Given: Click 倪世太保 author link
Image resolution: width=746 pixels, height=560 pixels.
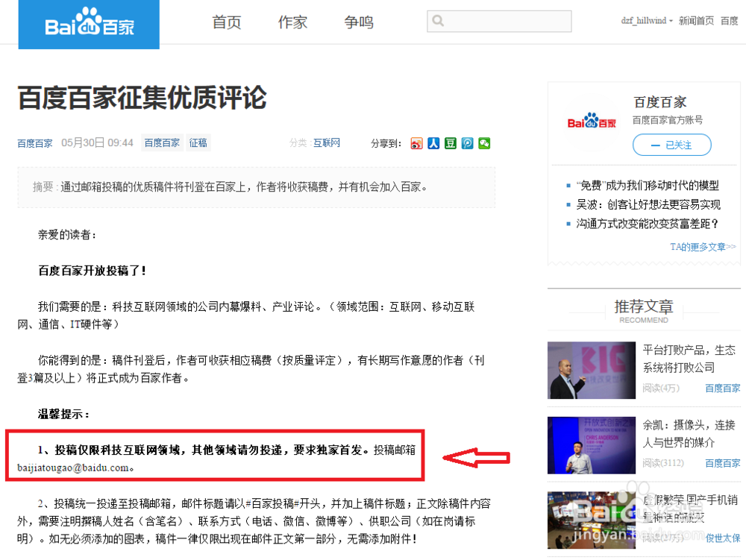Looking at the screenshot, I should click(x=723, y=538).
